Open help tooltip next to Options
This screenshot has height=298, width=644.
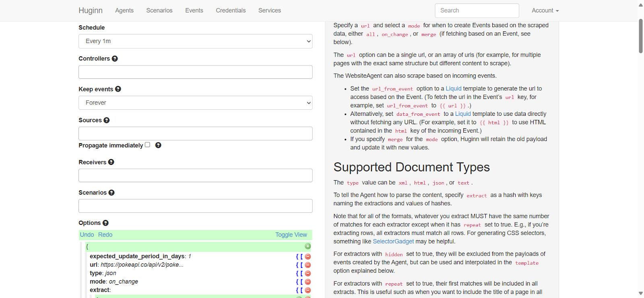[x=105, y=223]
